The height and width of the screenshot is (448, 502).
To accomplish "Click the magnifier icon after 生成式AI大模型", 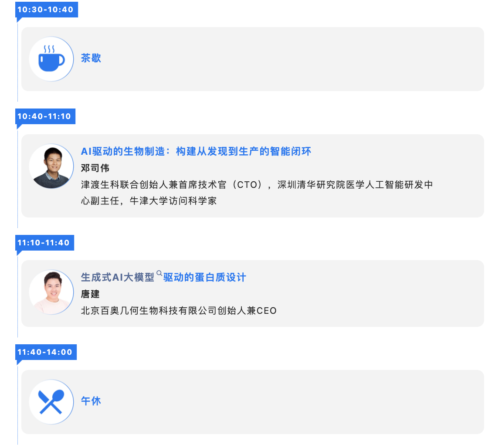I will pos(159,273).
